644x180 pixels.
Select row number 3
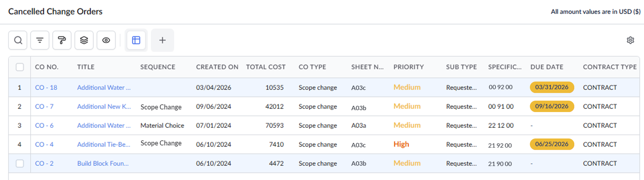19,126
